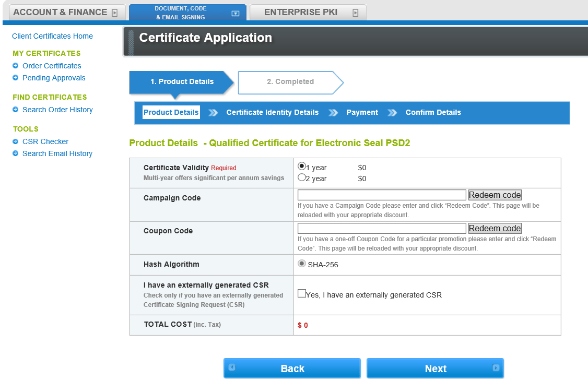Select the 1 year validity option
This screenshot has width=588, height=380.
pyautogui.click(x=301, y=167)
